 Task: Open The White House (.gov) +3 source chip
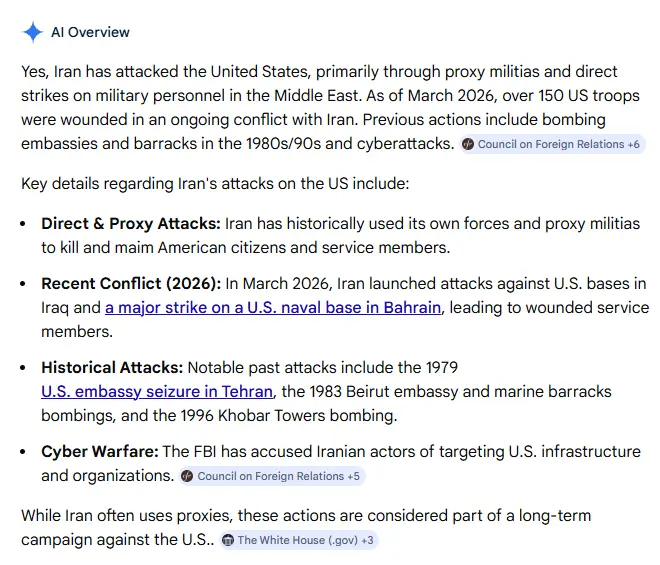(x=300, y=540)
